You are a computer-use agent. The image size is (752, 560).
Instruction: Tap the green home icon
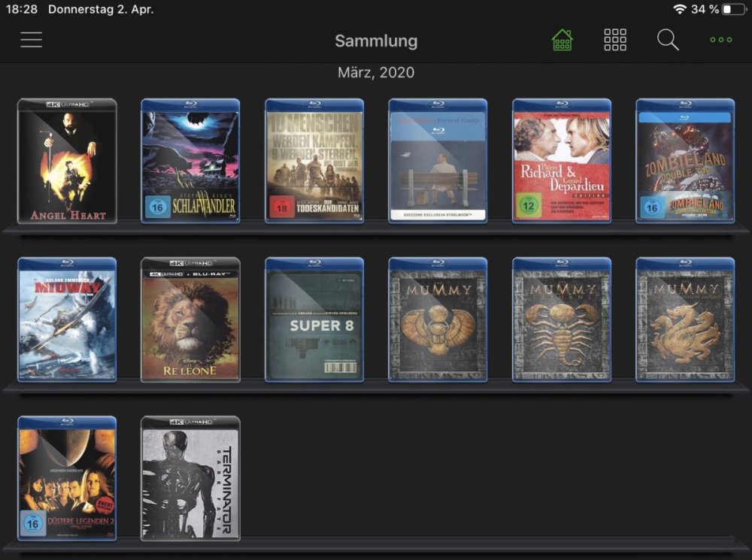[x=562, y=40]
